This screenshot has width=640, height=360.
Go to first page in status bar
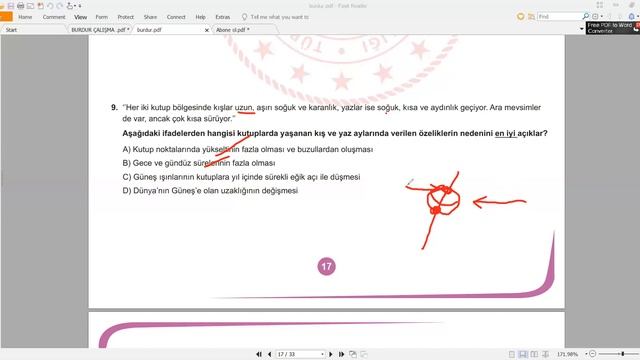[259, 354]
